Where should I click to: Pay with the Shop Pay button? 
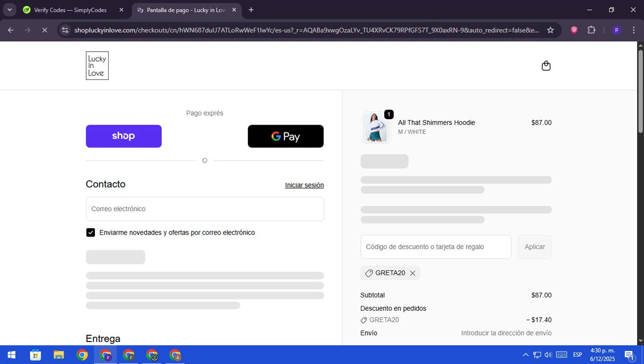pos(124,136)
